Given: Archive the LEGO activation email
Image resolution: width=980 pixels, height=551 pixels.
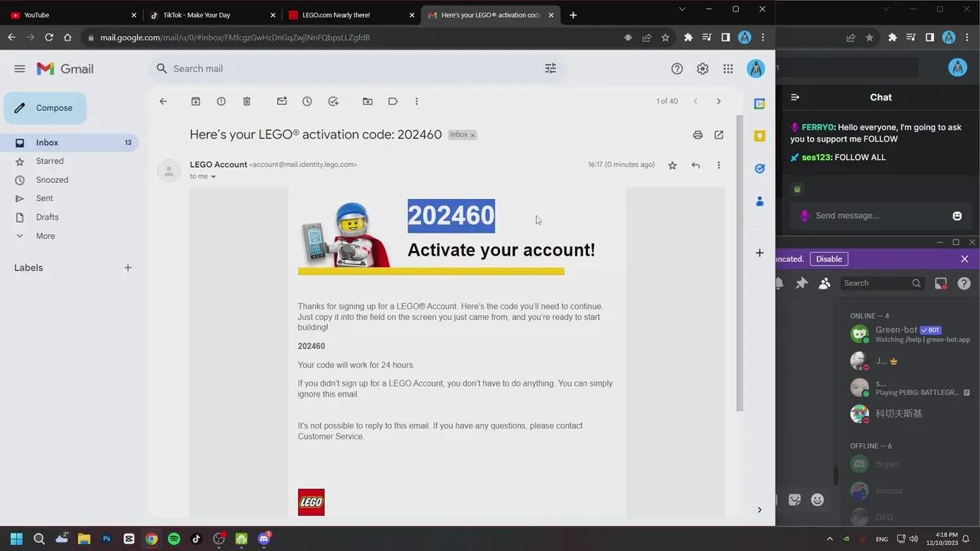Looking at the screenshot, I should pos(195,101).
